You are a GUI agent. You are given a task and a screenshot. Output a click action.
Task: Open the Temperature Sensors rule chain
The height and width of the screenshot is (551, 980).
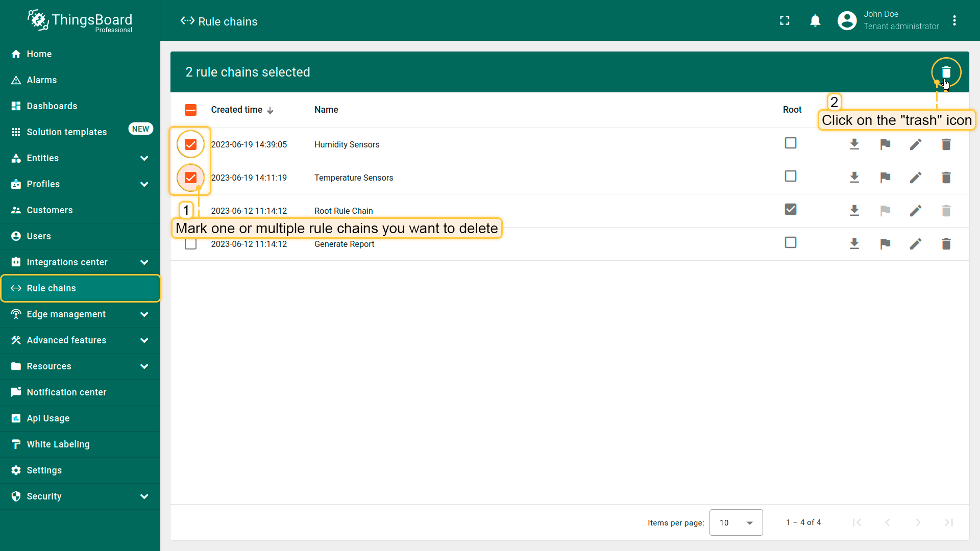tap(353, 178)
